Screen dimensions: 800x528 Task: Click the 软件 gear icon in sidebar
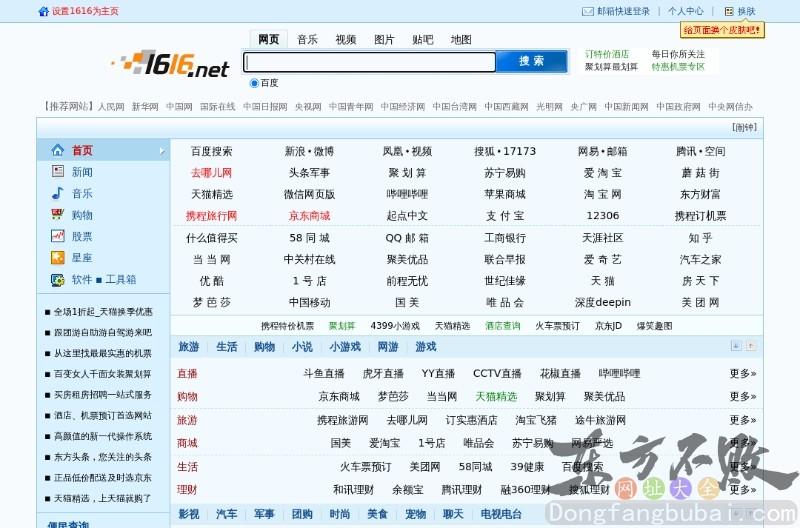[x=58, y=280]
